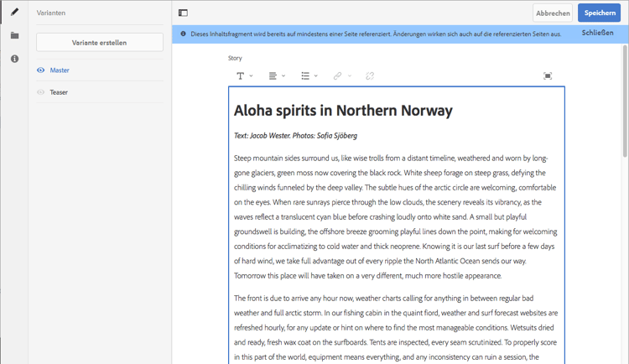Click the insert hyperlink icon
This screenshot has height=364, width=629.
337,75
